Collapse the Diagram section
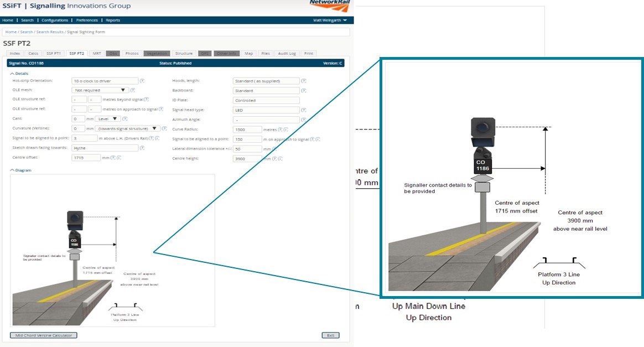This screenshot has height=347, width=644. click(x=21, y=170)
